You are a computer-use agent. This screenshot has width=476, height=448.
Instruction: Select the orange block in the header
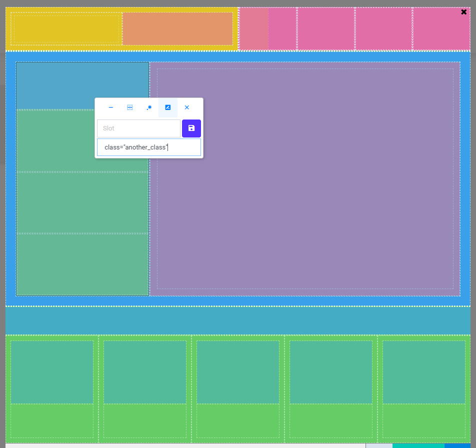(177, 28)
